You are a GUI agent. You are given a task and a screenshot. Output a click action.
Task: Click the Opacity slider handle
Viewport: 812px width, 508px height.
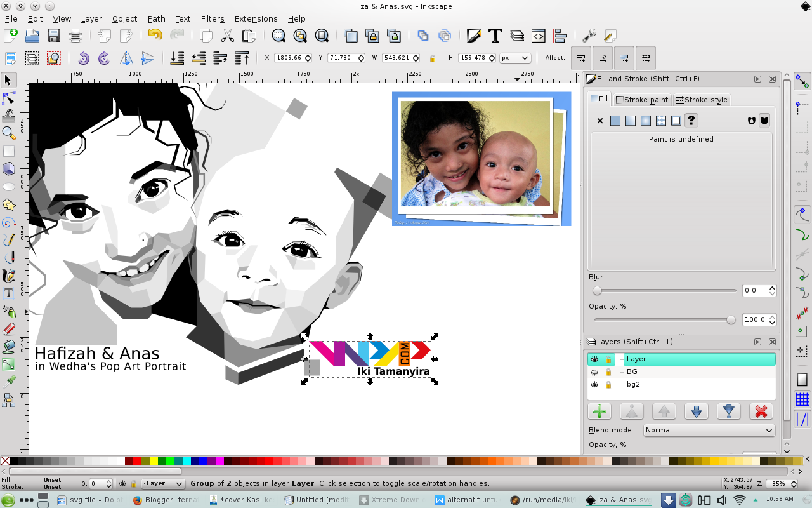[731, 320]
